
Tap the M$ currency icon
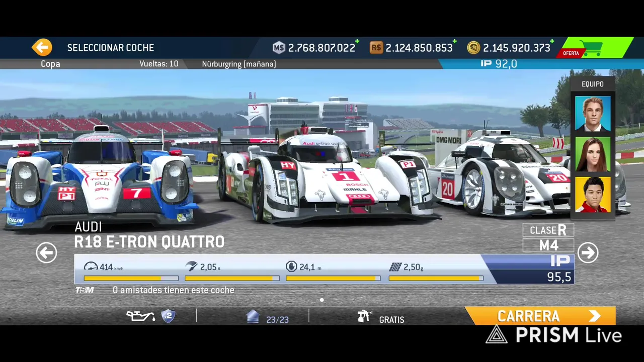point(279,48)
